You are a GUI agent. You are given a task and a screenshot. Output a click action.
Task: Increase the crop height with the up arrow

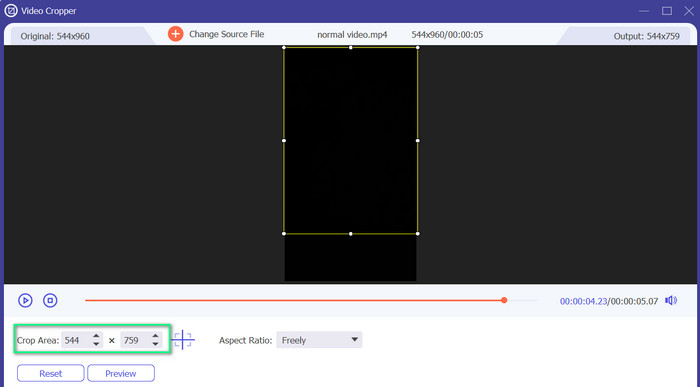[155, 336]
